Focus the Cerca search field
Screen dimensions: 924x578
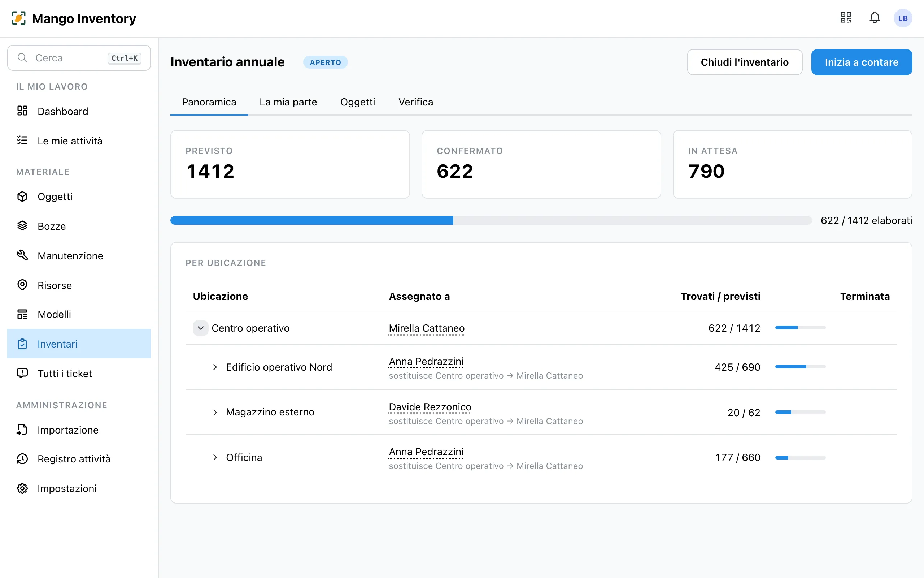point(79,58)
